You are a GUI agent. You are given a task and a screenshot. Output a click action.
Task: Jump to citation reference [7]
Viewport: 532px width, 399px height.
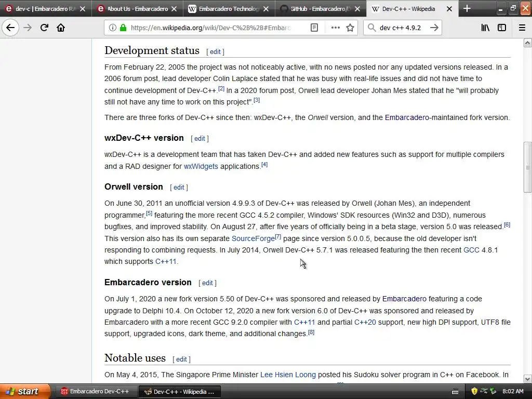(278, 236)
